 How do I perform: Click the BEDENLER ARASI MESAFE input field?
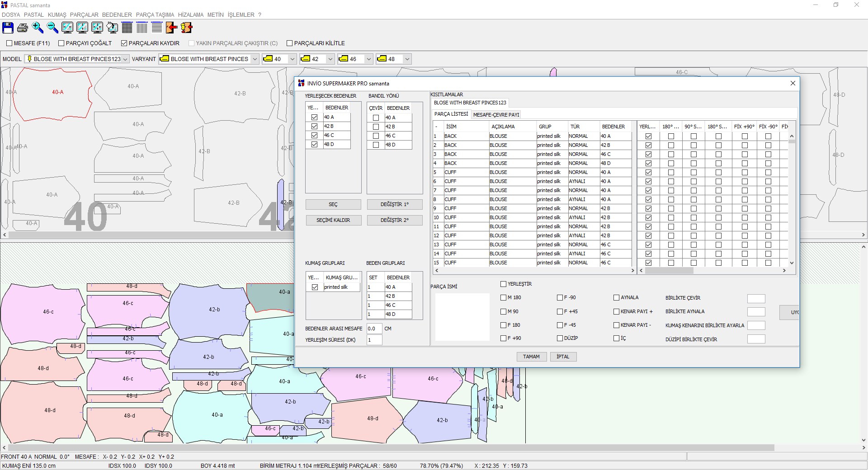(374, 329)
